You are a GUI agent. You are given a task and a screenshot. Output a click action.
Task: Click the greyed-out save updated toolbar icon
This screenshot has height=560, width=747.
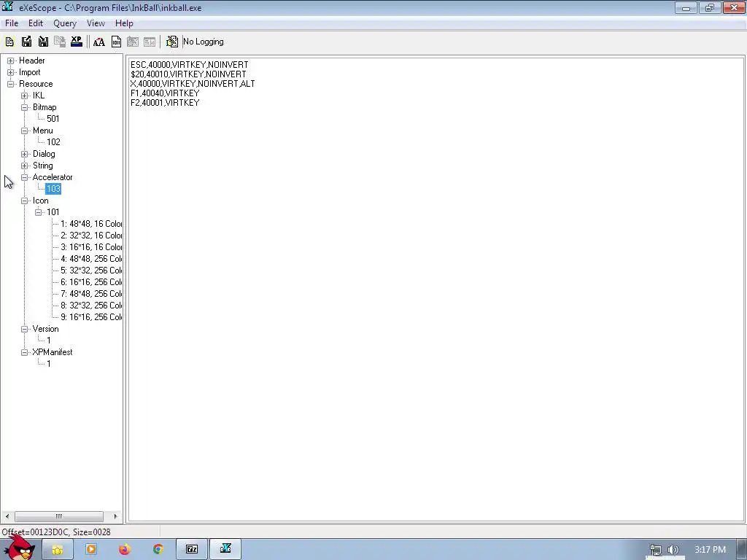(60, 42)
